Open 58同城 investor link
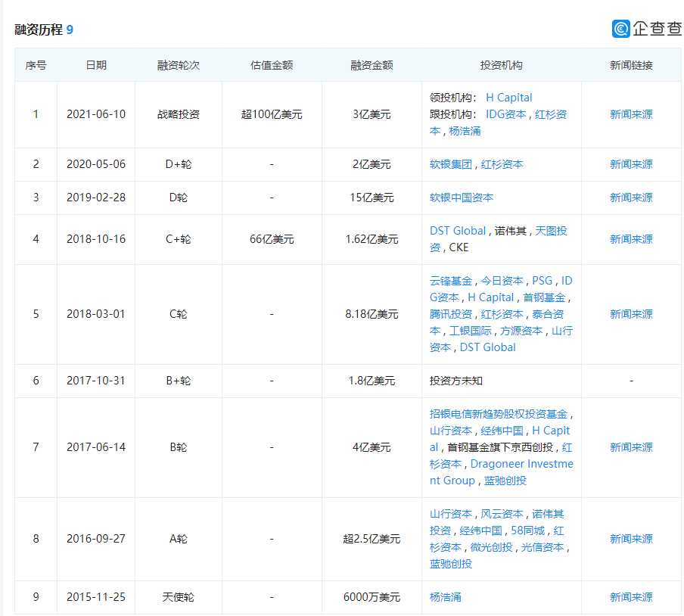Viewport: 684px width, 616px height. (528, 530)
